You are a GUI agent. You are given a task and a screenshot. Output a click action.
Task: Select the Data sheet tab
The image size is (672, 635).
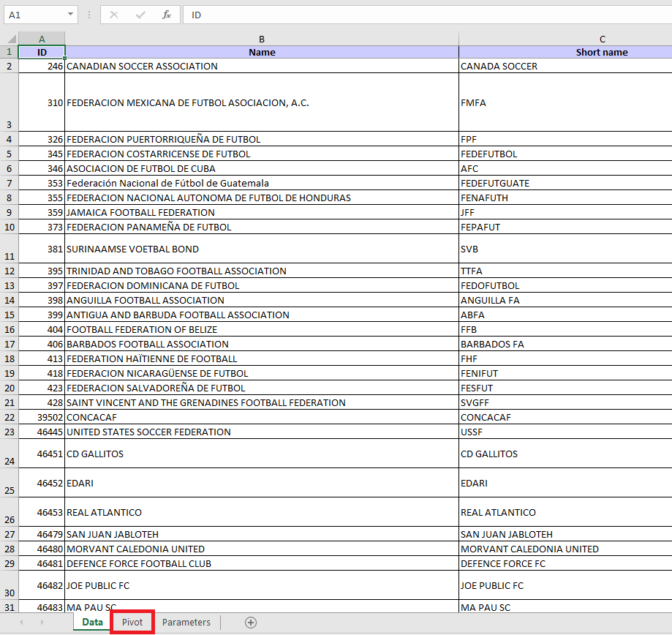pos(92,623)
